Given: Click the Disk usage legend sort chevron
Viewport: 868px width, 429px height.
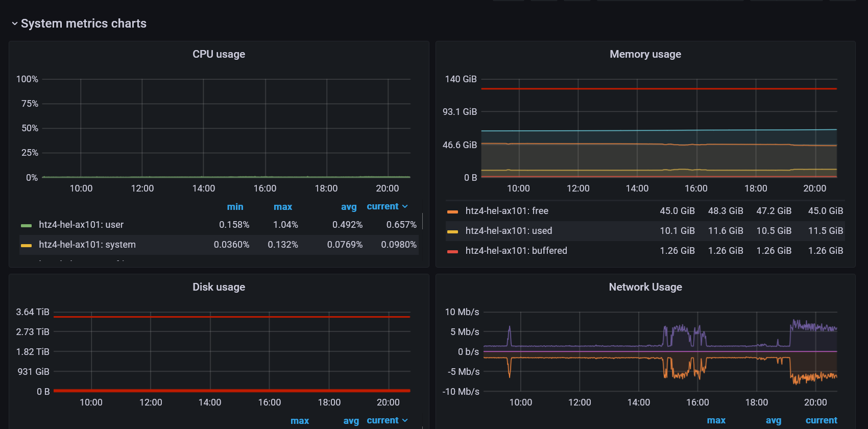Looking at the screenshot, I should click(x=405, y=420).
